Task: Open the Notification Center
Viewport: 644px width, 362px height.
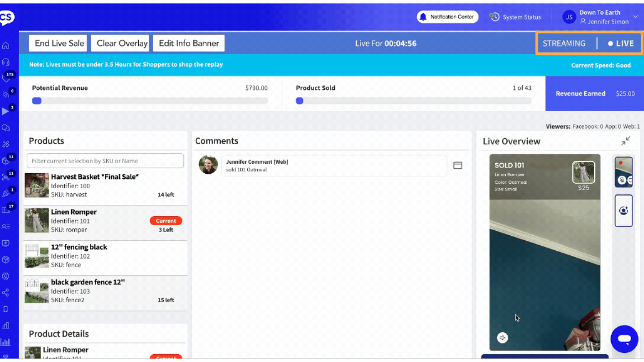Action: (x=447, y=17)
